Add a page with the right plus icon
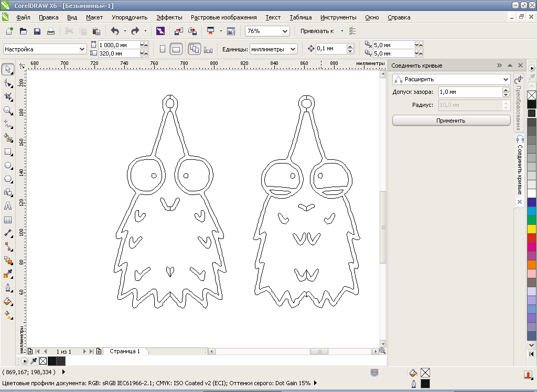This screenshot has height=392, width=537. (x=99, y=351)
